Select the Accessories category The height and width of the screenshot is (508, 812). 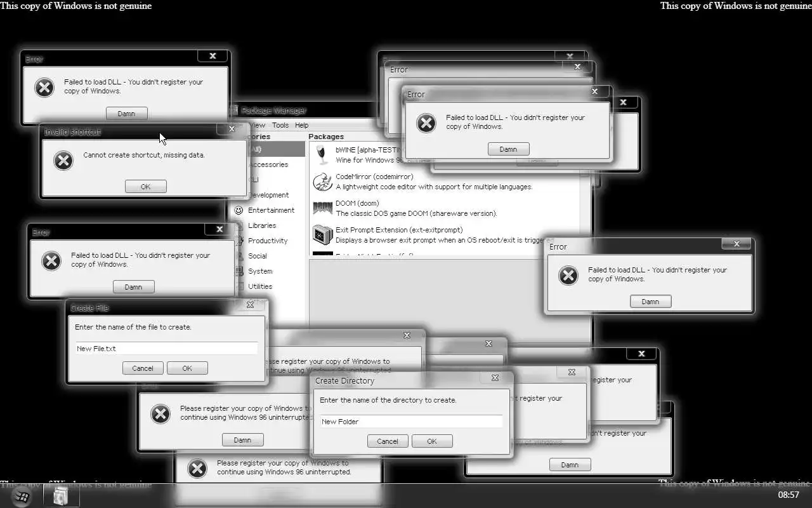[x=268, y=164]
